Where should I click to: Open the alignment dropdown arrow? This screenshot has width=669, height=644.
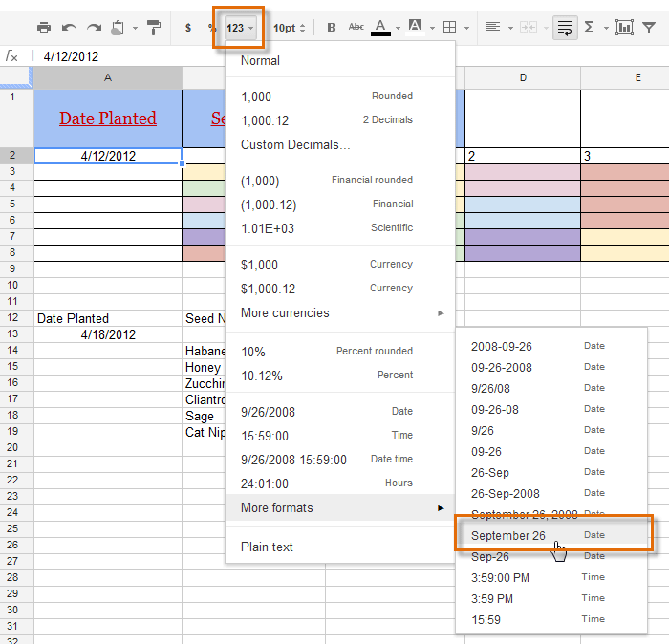pos(510,28)
